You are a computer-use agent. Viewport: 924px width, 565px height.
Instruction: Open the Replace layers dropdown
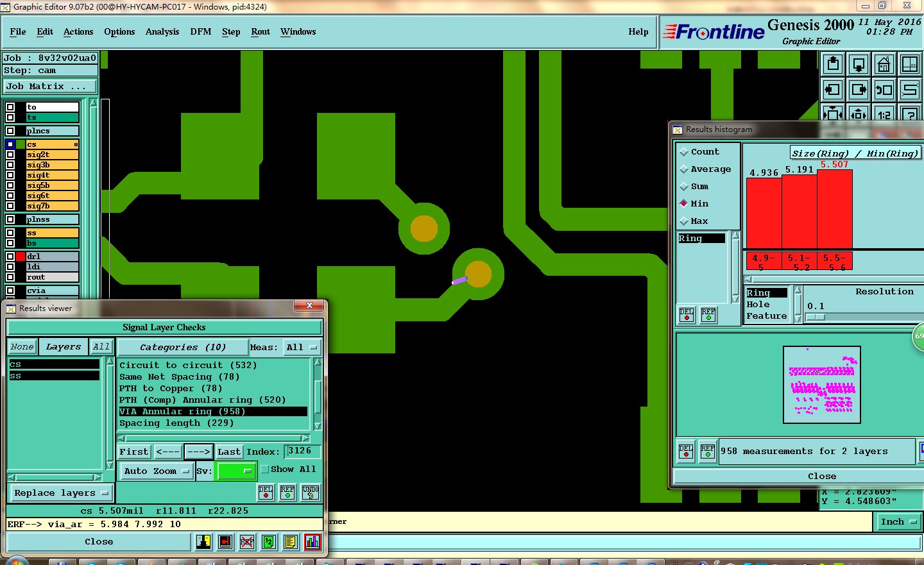(61, 493)
